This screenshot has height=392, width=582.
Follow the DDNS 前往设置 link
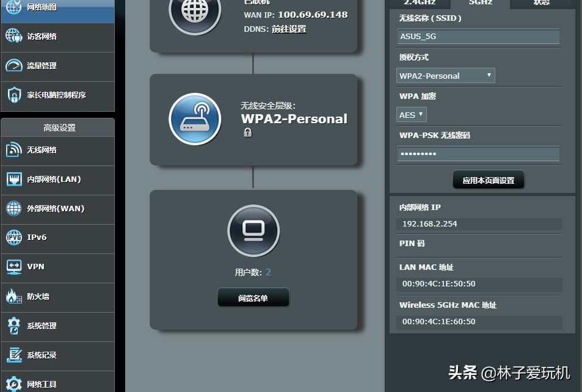[289, 29]
